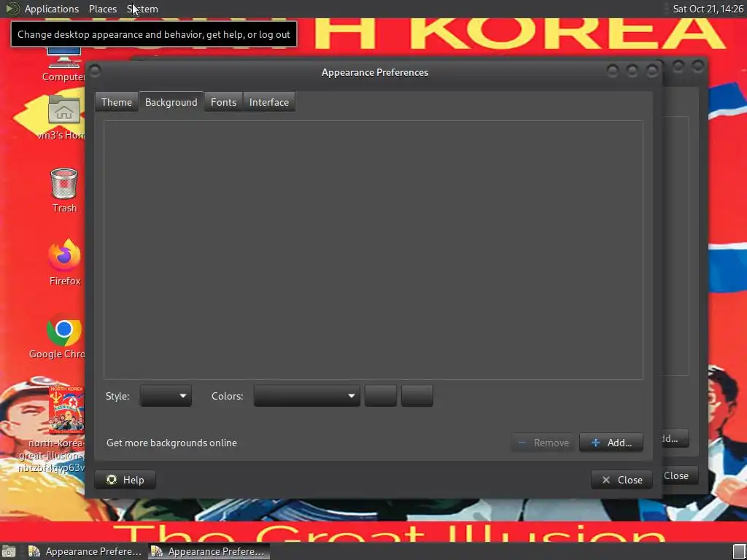This screenshot has width=747, height=560.
Task: Click the empty wallpaper list area
Action: pyautogui.click(x=373, y=250)
